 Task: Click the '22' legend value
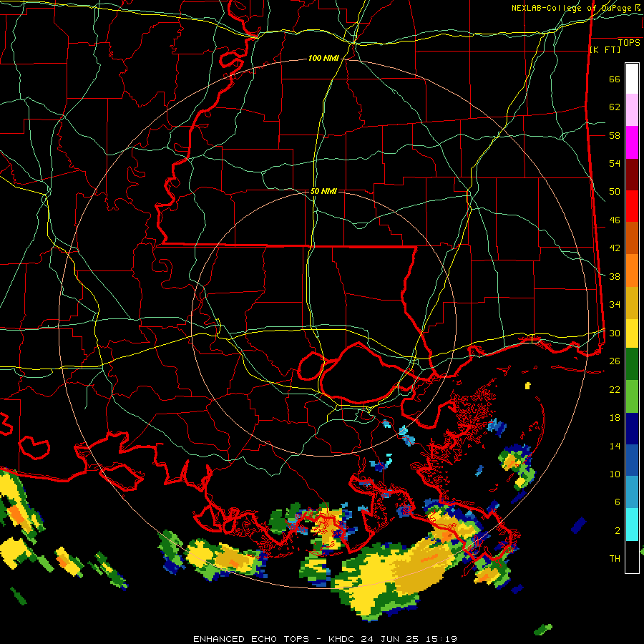[x=615, y=389]
